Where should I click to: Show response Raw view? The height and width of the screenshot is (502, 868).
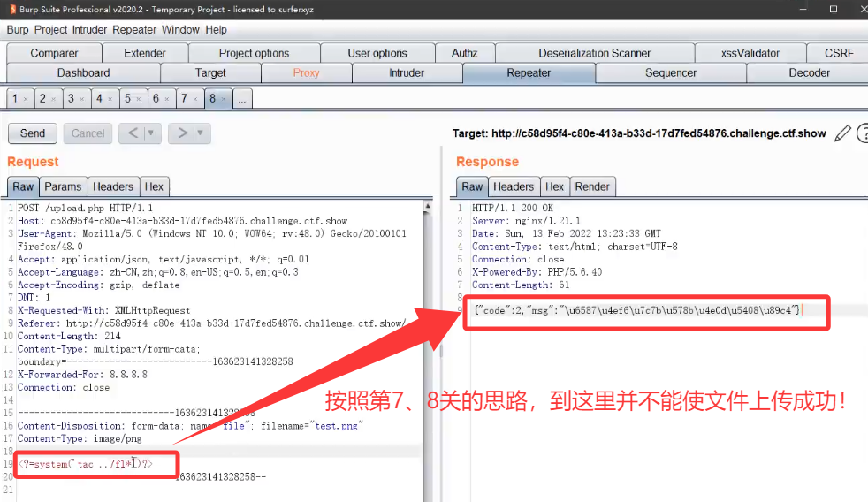pos(472,186)
